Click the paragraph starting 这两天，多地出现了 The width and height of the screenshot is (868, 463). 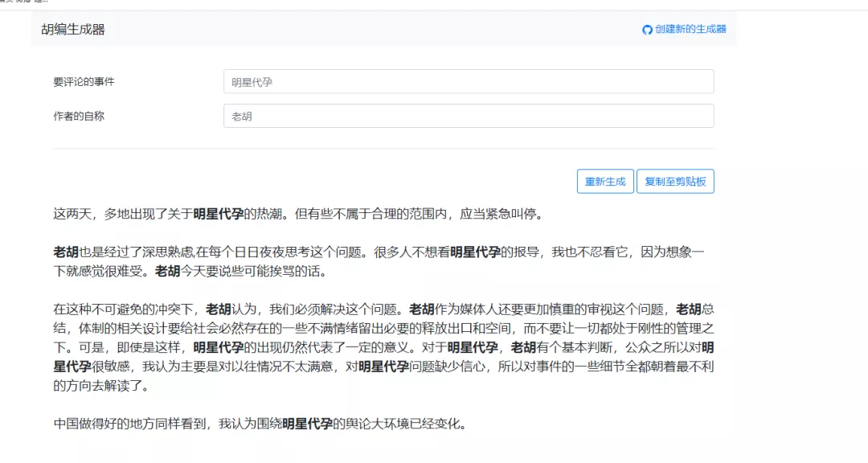300,215
